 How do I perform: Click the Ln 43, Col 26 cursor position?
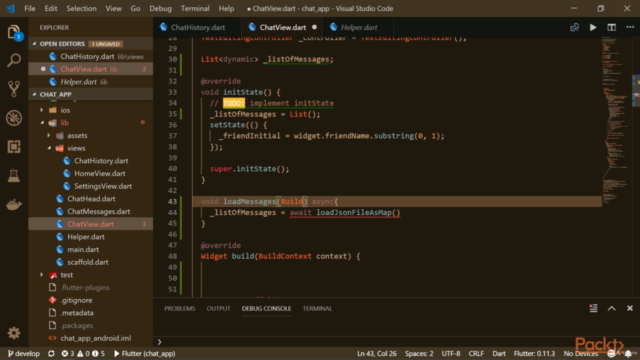[377, 353]
